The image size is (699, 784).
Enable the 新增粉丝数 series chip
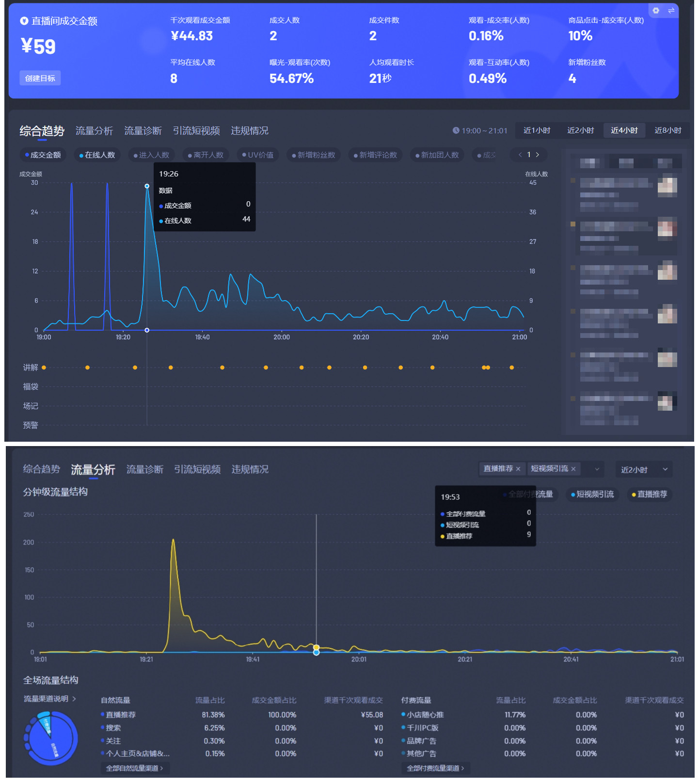click(314, 155)
